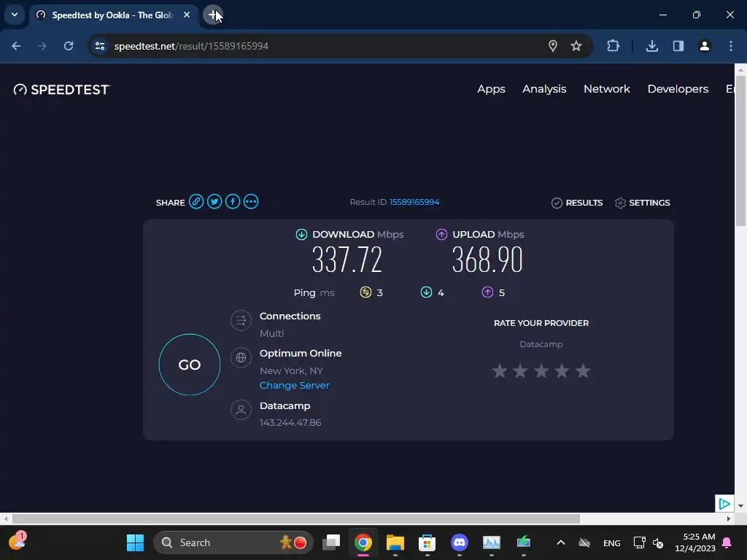Click the Speedtest logo
The height and width of the screenshot is (560, 747).
tap(62, 90)
